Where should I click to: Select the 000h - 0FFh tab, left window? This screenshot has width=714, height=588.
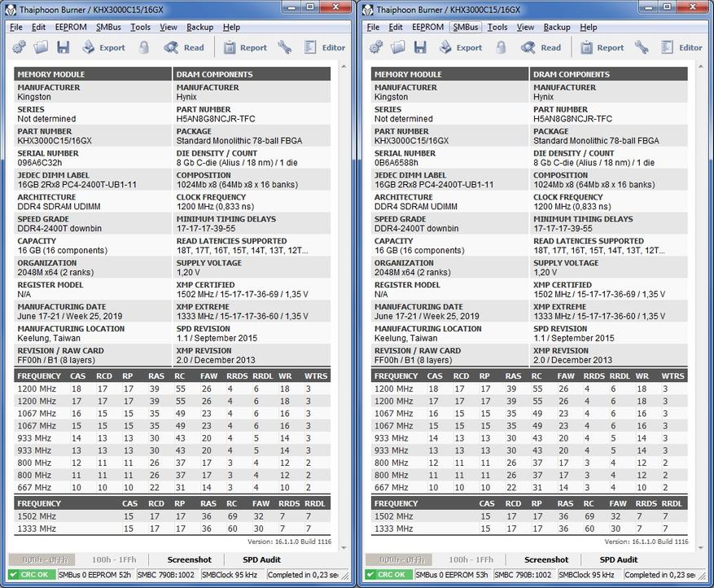(42, 559)
